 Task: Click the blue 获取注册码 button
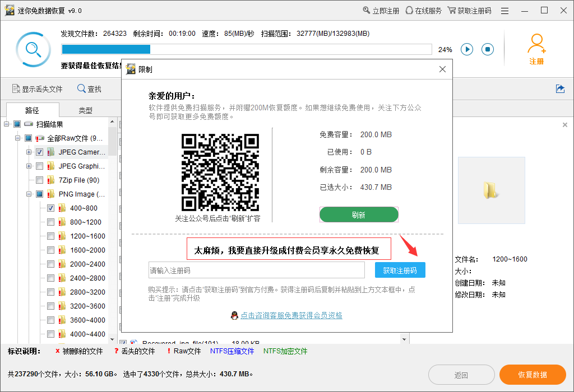tap(400, 270)
